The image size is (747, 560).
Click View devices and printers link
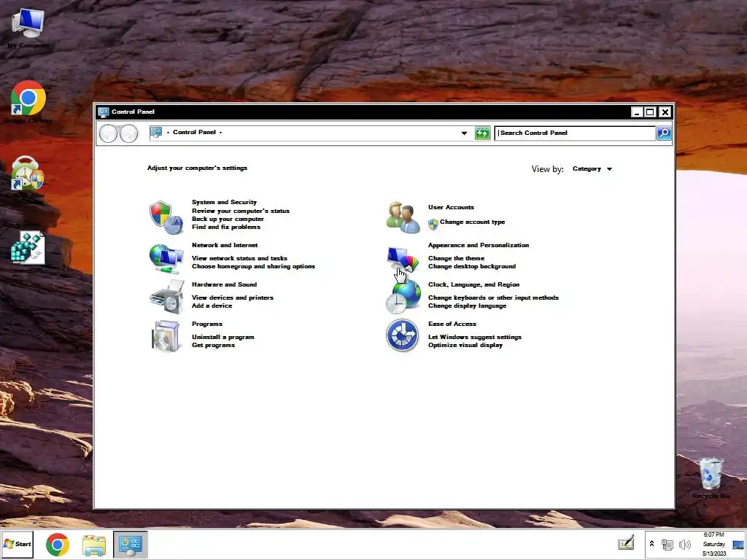[x=233, y=297]
